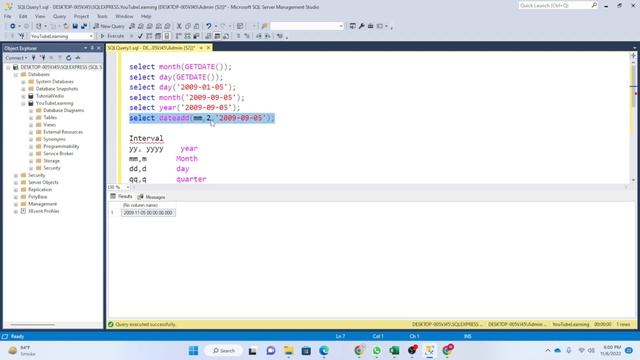The height and width of the screenshot is (360, 640).
Task: Open the Tools menu
Action: click(x=102, y=16)
